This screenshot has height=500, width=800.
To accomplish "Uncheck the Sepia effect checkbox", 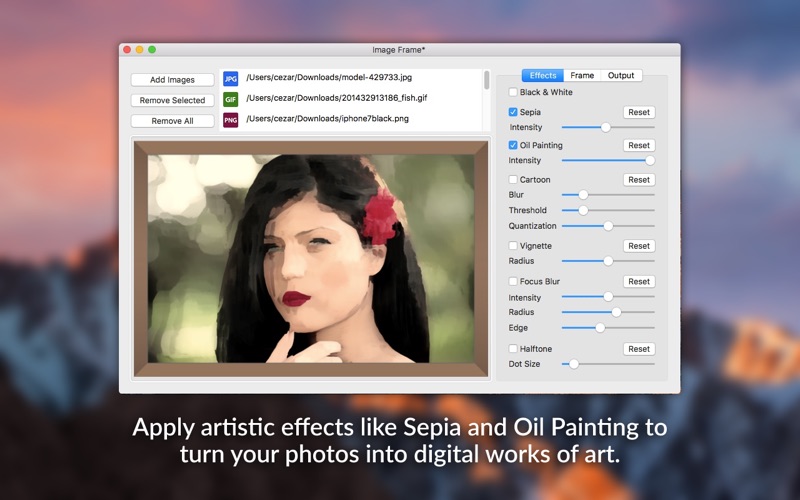I will click(514, 112).
